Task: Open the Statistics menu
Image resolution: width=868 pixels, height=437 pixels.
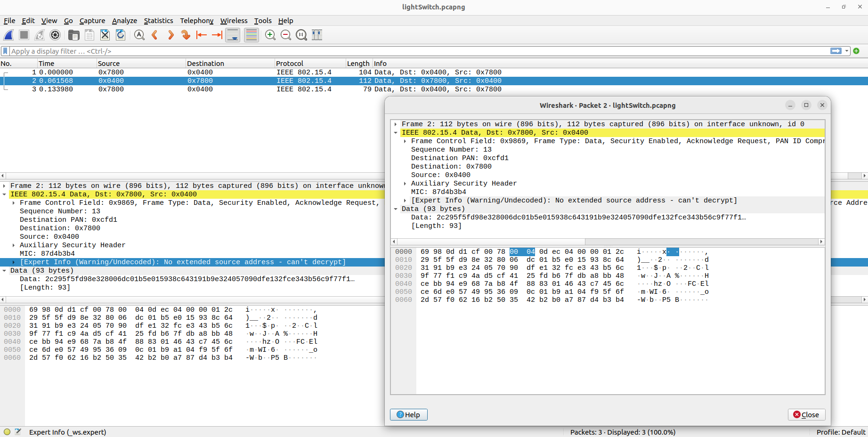Action: point(158,21)
